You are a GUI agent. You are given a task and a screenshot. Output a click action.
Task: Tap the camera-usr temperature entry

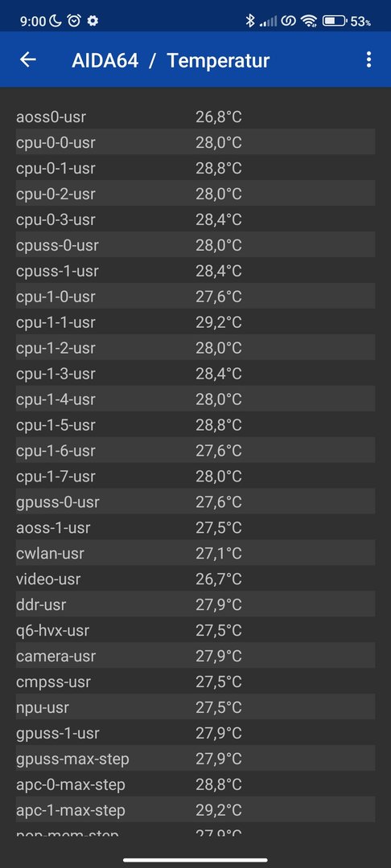click(195, 656)
